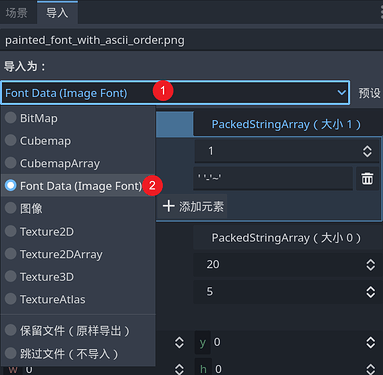The image size is (383, 375).
Task: Expand PackedStringArray (大小 0) property
Action: pos(286,238)
